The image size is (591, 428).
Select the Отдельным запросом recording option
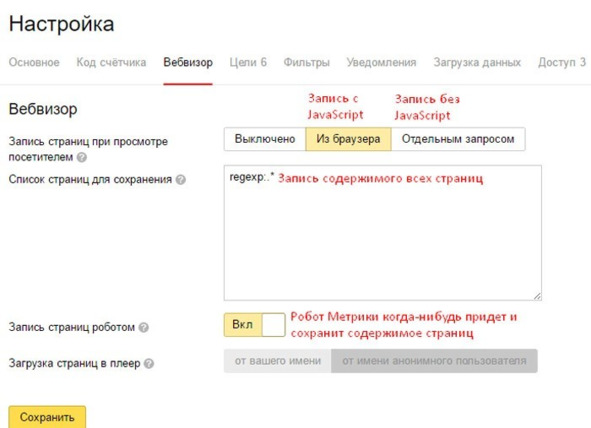pos(458,139)
